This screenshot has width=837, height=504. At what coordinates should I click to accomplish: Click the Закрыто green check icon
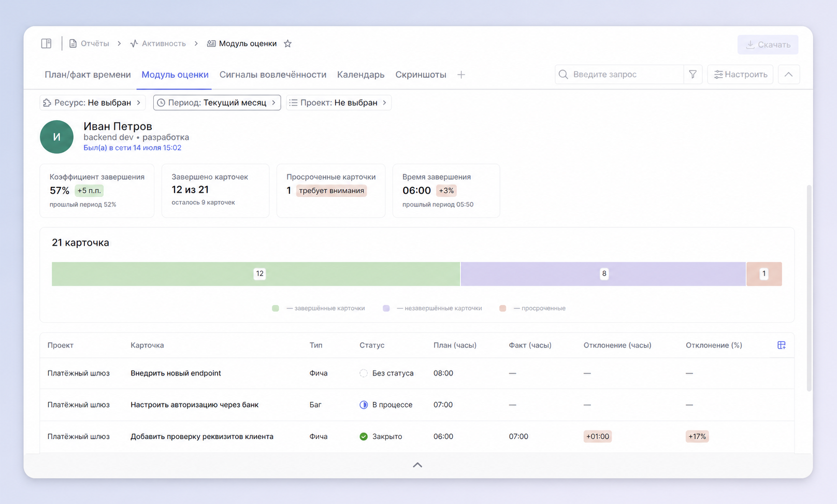pos(364,437)
